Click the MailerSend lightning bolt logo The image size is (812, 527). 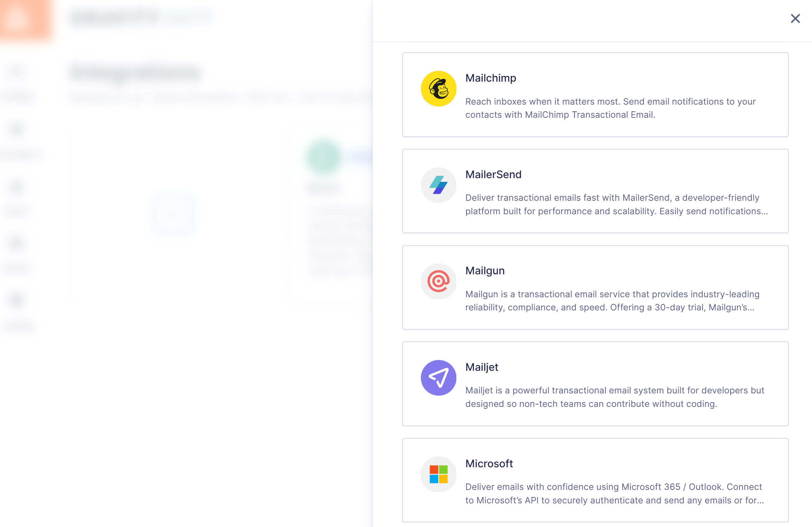[438, 185]
